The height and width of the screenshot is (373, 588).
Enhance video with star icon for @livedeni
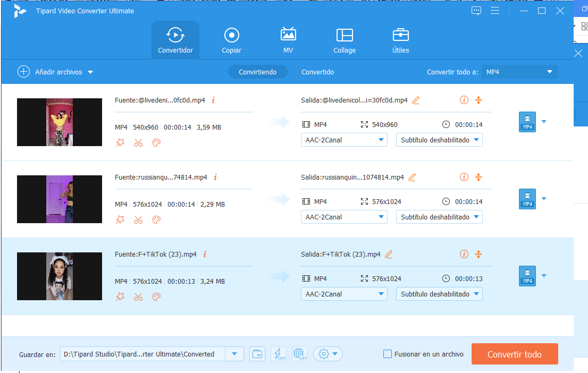(x=120, y=142)
